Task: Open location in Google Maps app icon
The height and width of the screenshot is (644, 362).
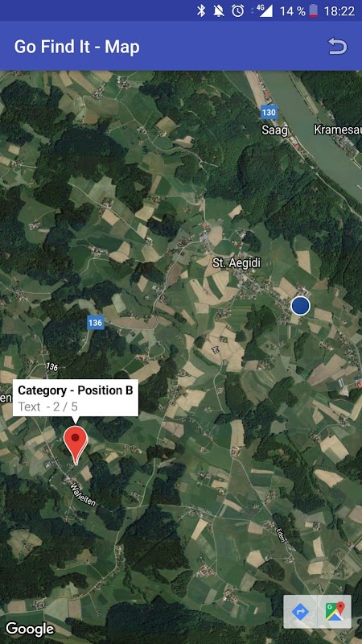Action: [335, 612]
